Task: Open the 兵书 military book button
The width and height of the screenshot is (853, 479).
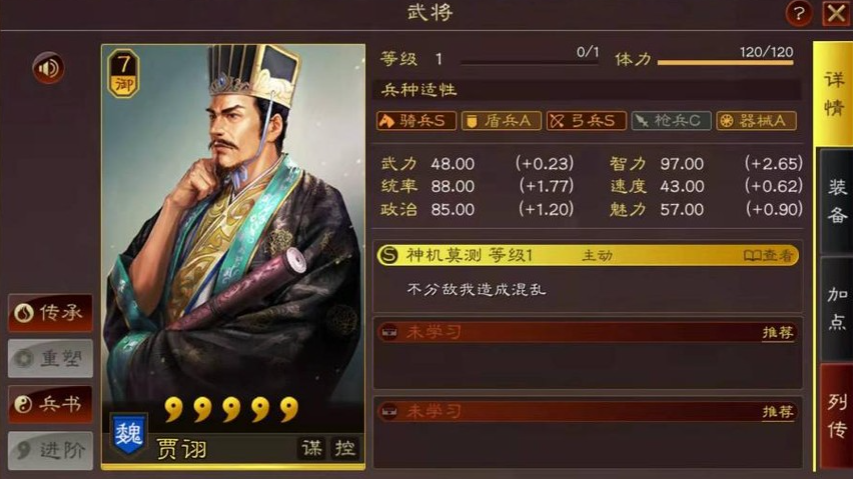Action: 50,405
